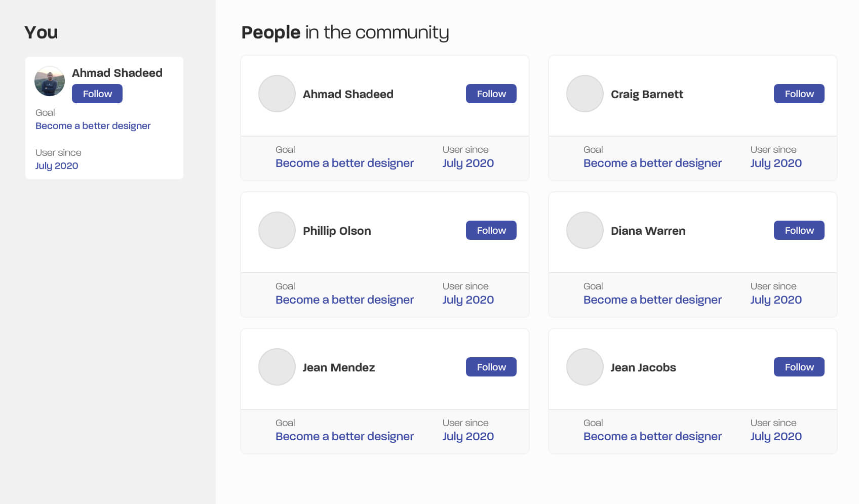The width and height of the screenshot is (859, 504).
Task: Click Jean Mendez's avatar circle
Action: [x=277, y=367]
